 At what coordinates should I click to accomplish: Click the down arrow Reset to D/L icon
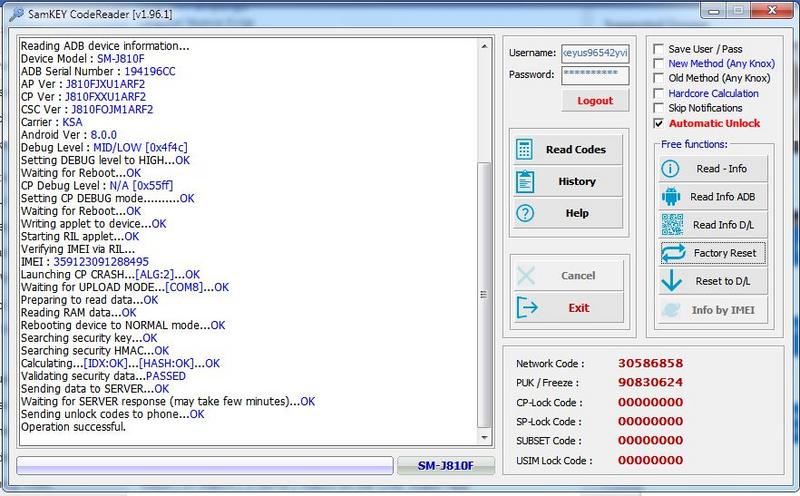coord(671,281)
